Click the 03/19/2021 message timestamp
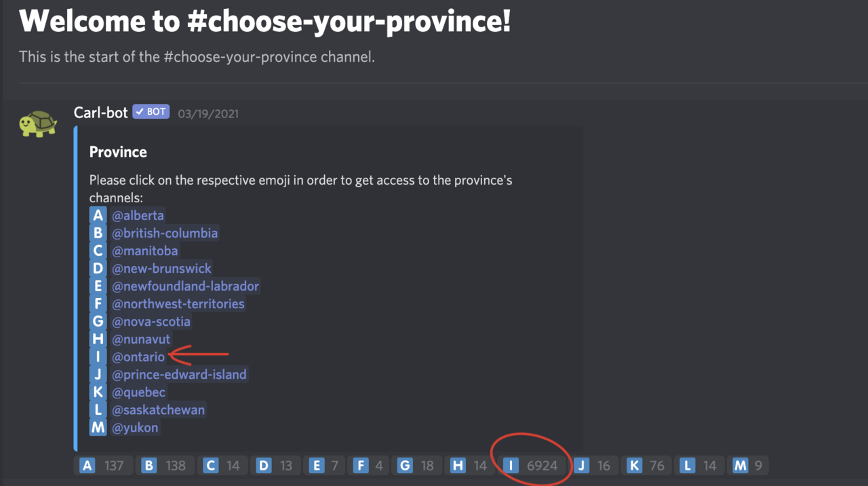 (x=208, y=113)
